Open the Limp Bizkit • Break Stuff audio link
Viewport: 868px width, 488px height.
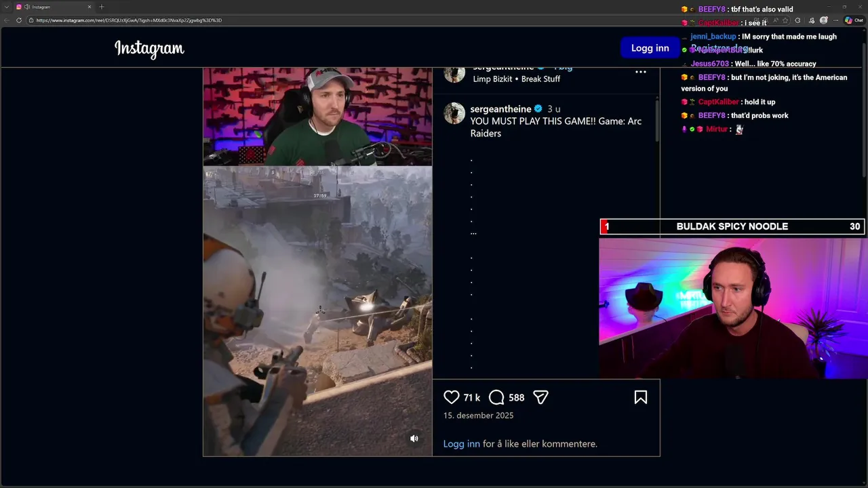pyautogui.click(x=517, y=79)
